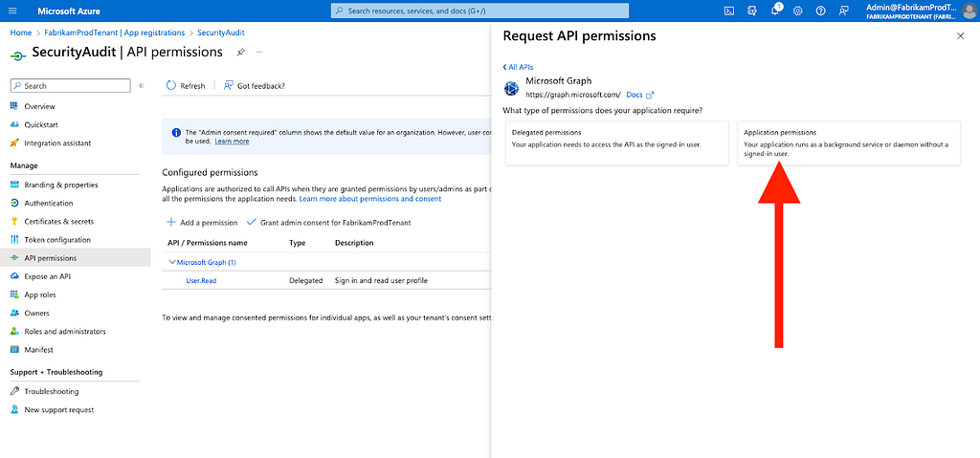The width and height of the screenshot is (980, 458).
Task: Click the Delegated type cell for User.Read
Action: pos(305,280)
